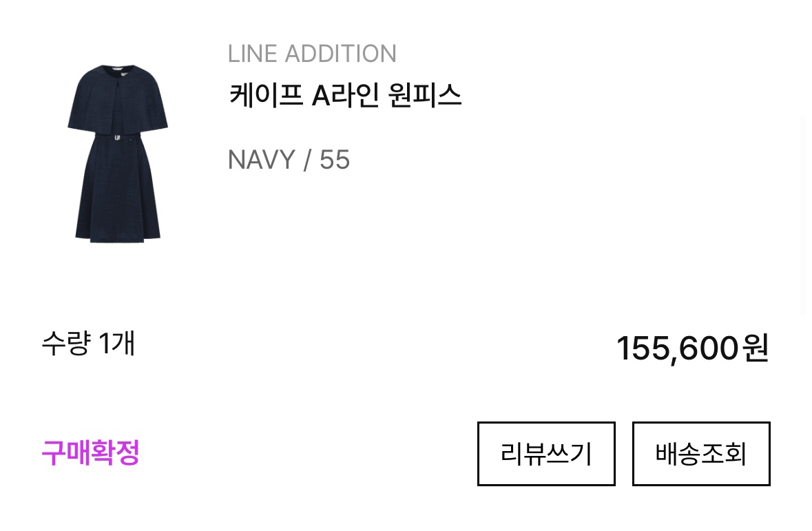Select the 케이프 A라인 원피스 product title
The height and width of the screenshot is (531, 812).
coord(346,96)
